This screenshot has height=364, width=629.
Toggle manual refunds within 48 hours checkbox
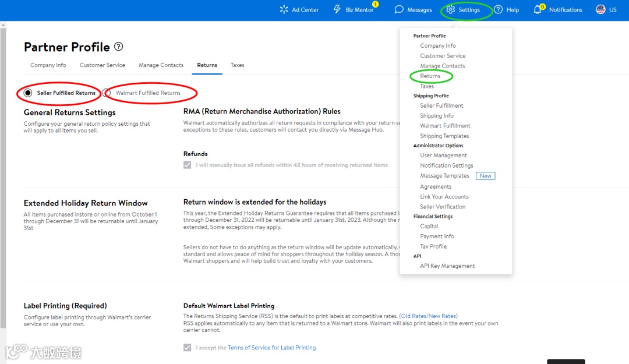188,165
